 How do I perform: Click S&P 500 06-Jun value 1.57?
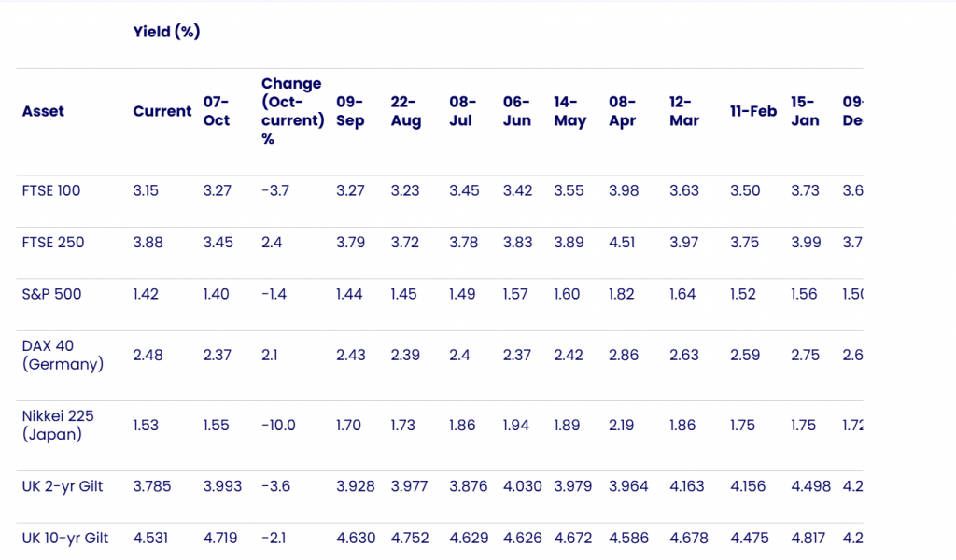(x=517, y=294)
